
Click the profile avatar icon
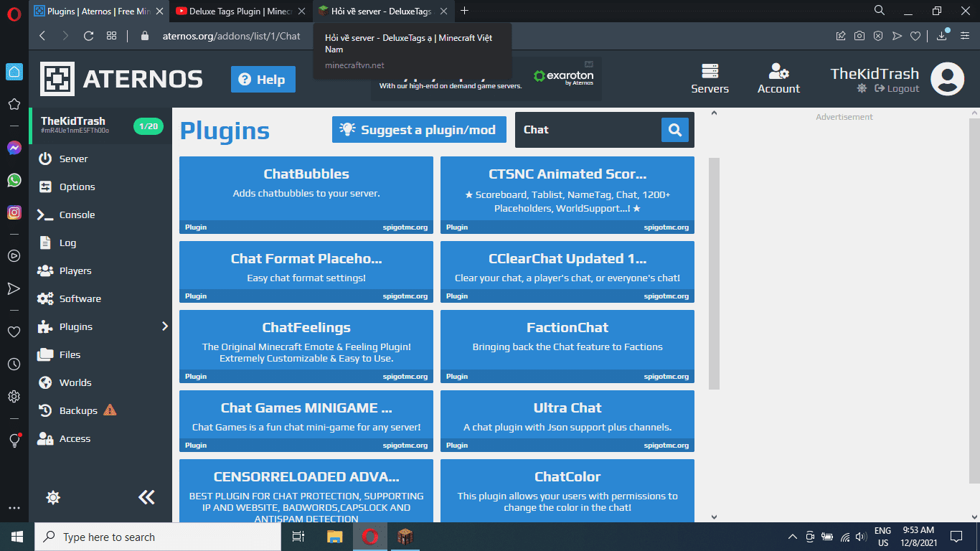[947, 79]
